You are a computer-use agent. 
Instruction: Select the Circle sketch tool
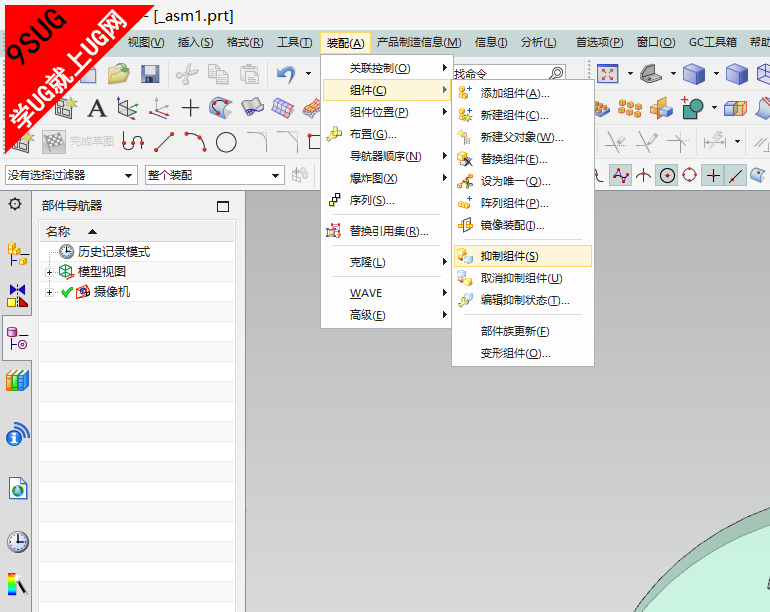[x=226, y=142]
